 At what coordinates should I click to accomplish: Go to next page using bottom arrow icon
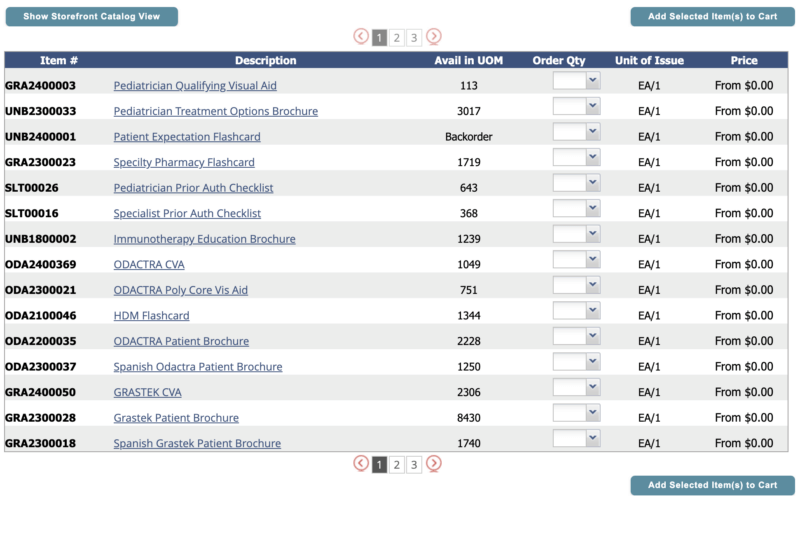point(434,463)
